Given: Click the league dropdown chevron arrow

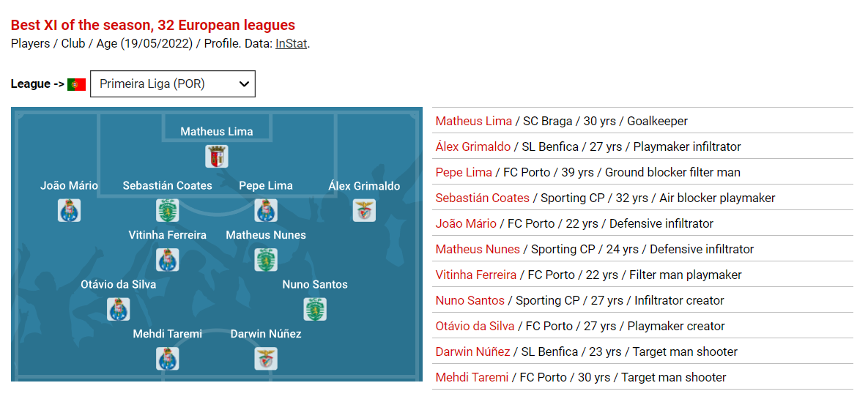Looking at the screenshot, I should tap(244, 84).
